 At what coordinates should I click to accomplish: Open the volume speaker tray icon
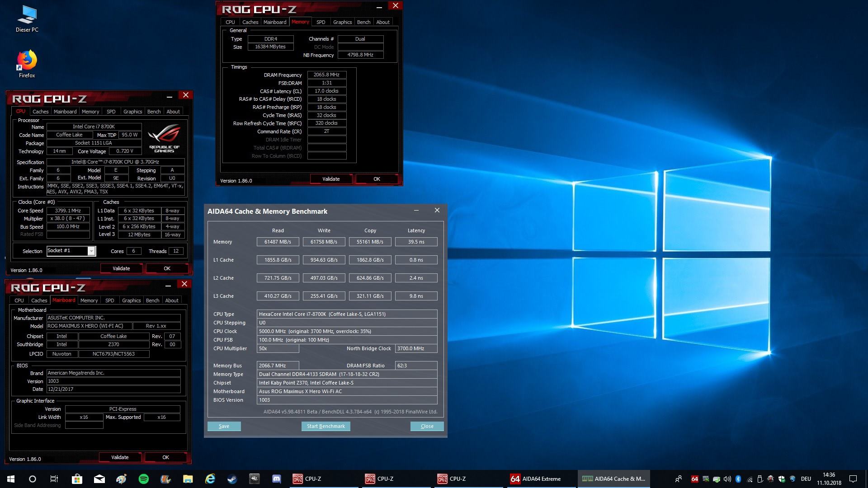(727, 479)
